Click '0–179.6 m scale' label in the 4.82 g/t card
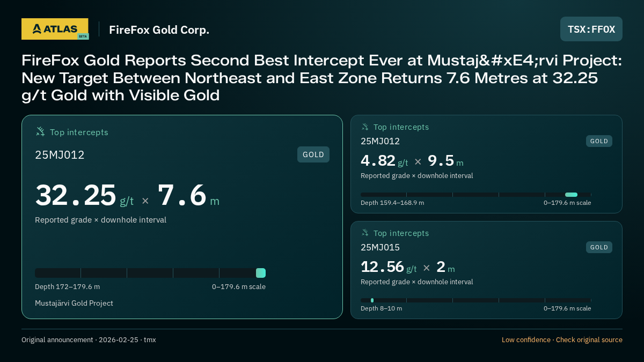 tap(567, 203)
